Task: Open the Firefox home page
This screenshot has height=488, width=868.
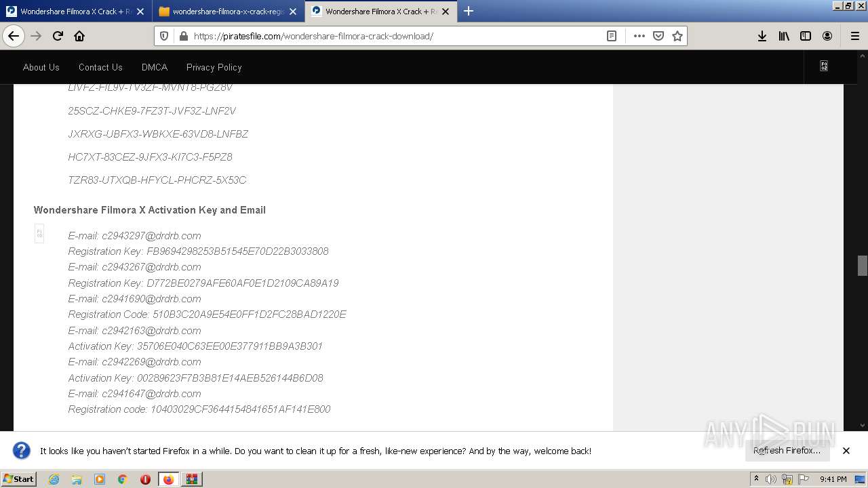Action: pos(79,36)
